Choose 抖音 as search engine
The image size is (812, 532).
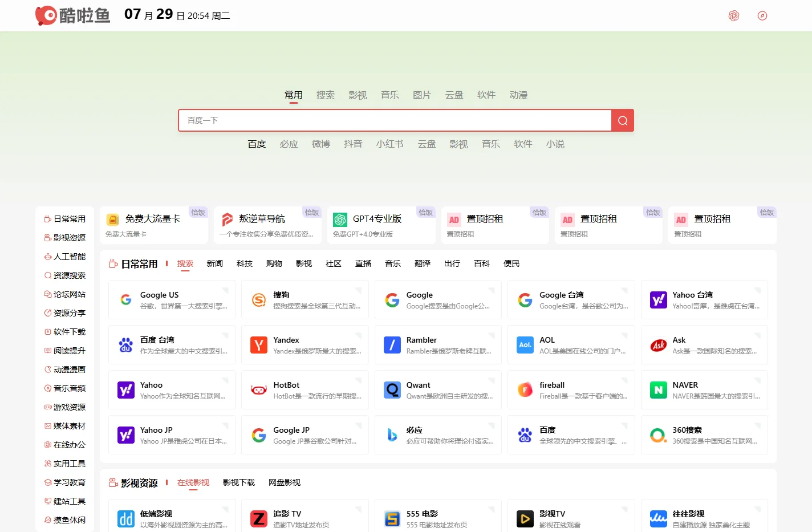click(x=353, y=144)
